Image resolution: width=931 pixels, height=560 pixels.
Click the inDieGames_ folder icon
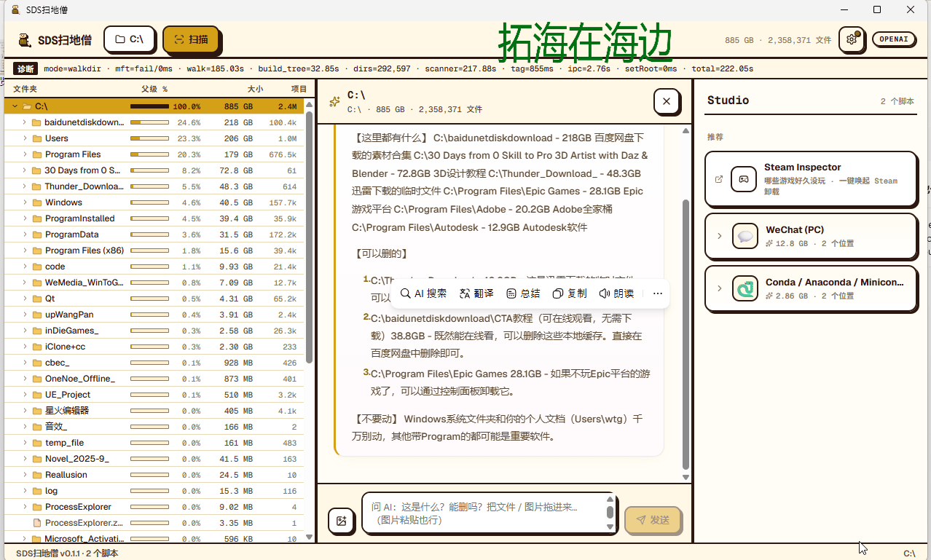(36, 331)
